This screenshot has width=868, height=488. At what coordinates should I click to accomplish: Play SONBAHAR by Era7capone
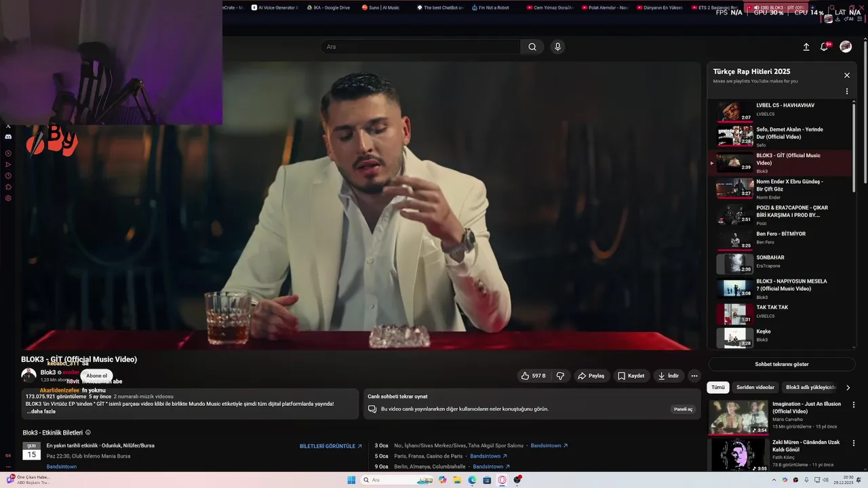tap(780, 263)
